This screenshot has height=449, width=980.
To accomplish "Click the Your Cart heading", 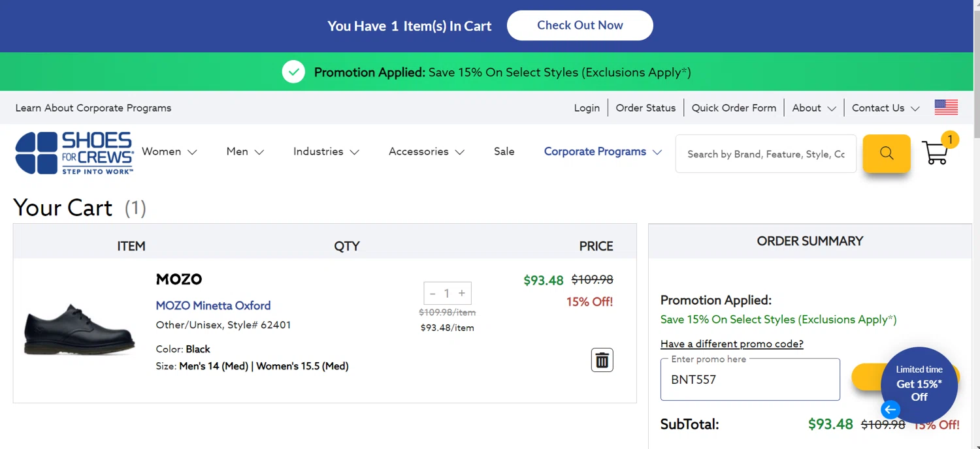I will (63, 208).
